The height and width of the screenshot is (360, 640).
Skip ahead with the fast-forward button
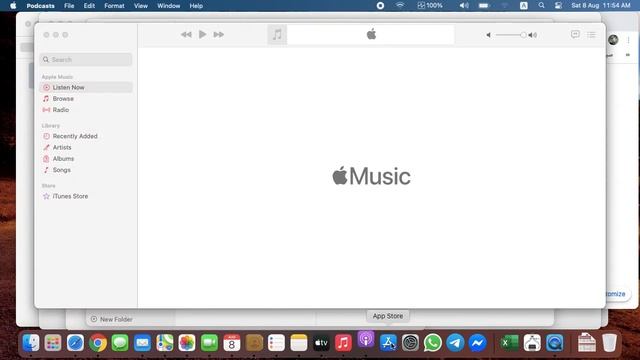(x=219, y=35)
